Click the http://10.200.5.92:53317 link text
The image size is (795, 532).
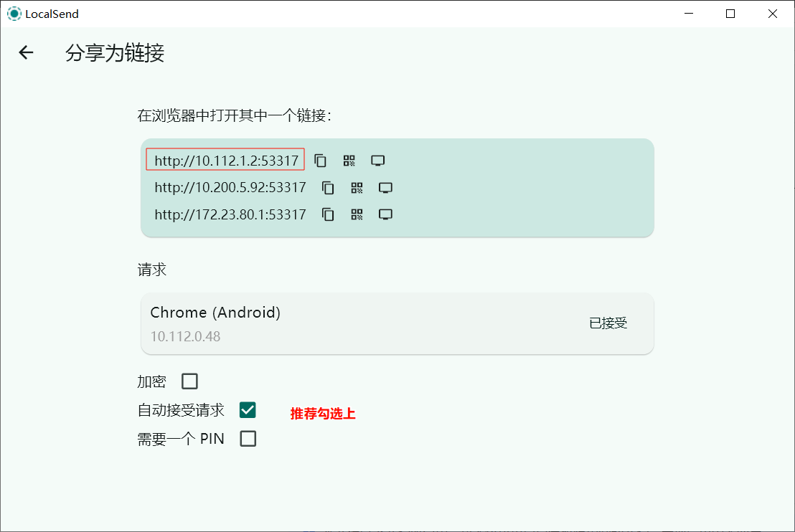pyautogui.click(x=230, y=188)
